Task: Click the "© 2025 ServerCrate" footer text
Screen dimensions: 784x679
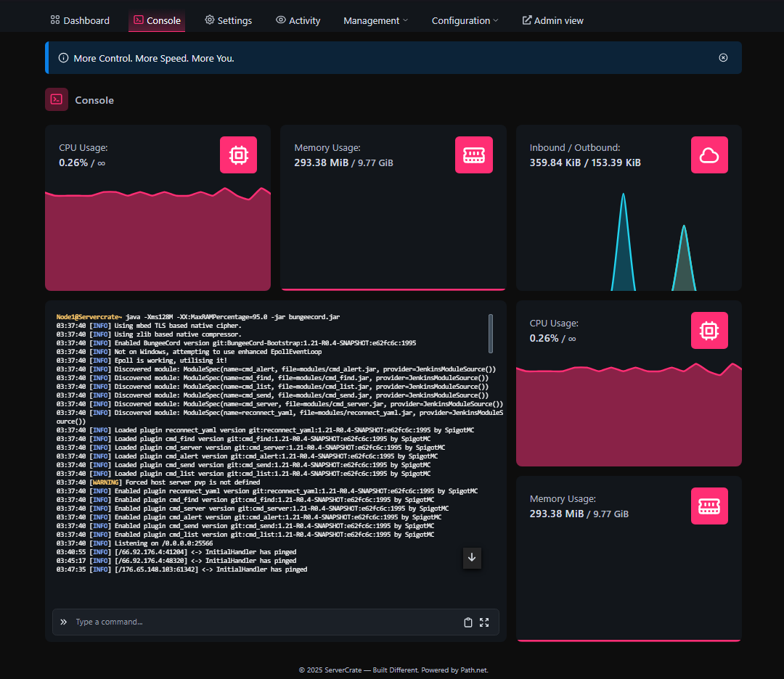Action: coord(330,670)
